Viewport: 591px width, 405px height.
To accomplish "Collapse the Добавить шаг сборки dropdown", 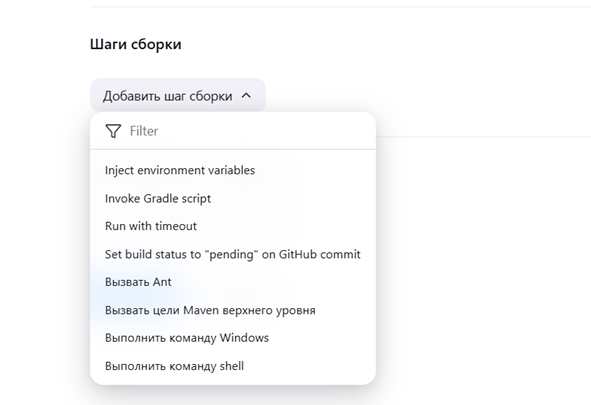I will point(178,95).
